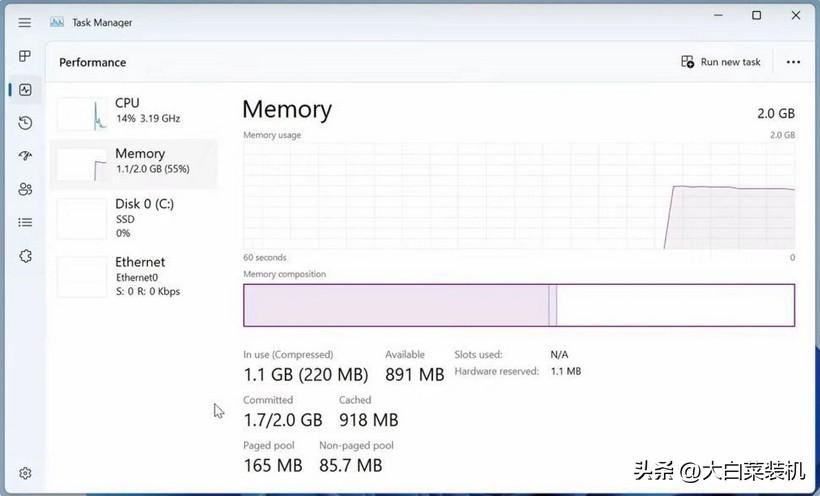
Task: Open the App history icon
Action: 25,123
